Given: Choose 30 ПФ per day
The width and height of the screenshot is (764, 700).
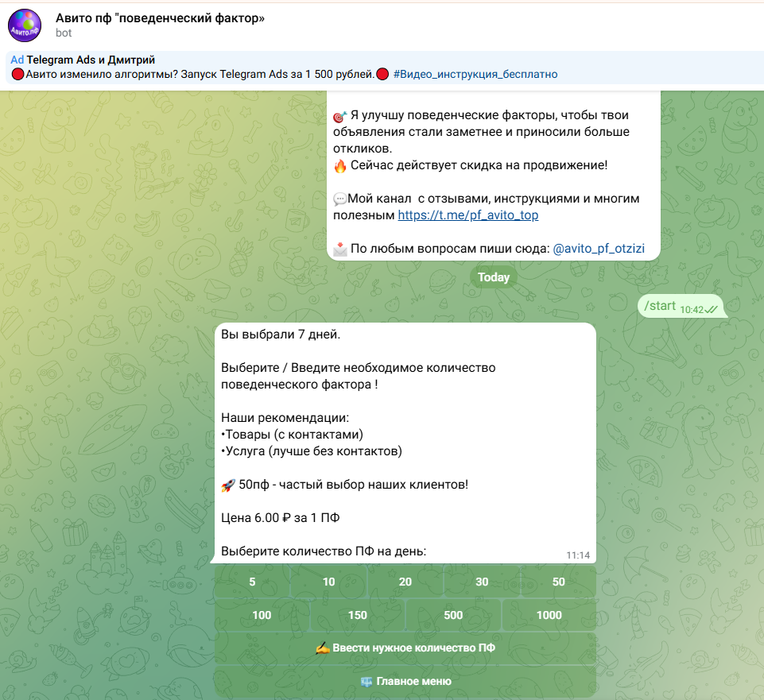Looking at the screenshot, I should (482, 582).
